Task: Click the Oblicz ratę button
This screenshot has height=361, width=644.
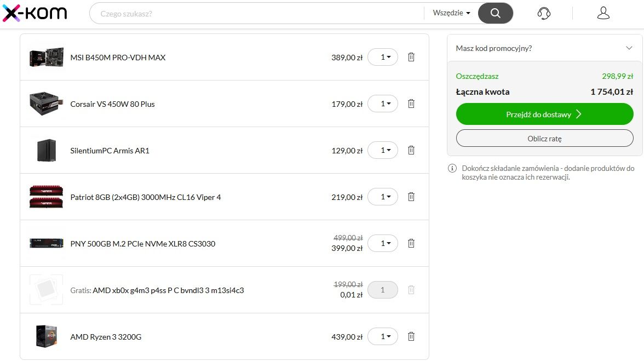Action: tap(544, 139)
